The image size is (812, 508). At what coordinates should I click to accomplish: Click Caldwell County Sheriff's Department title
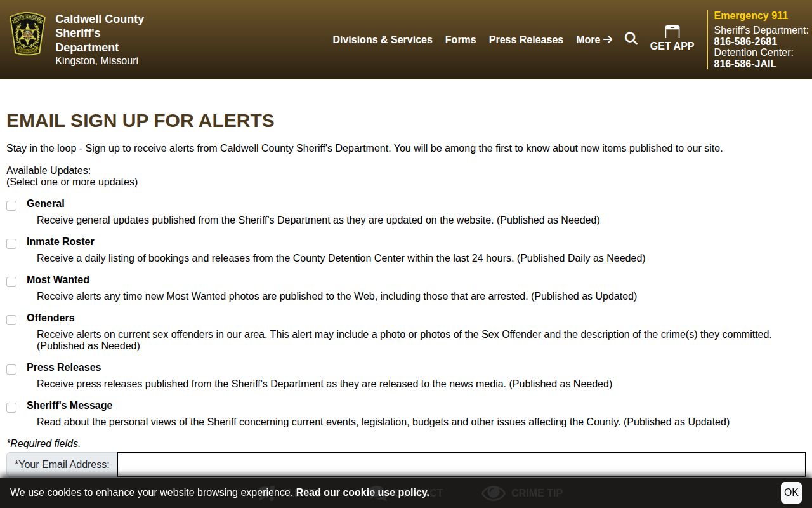pos(100,33)
